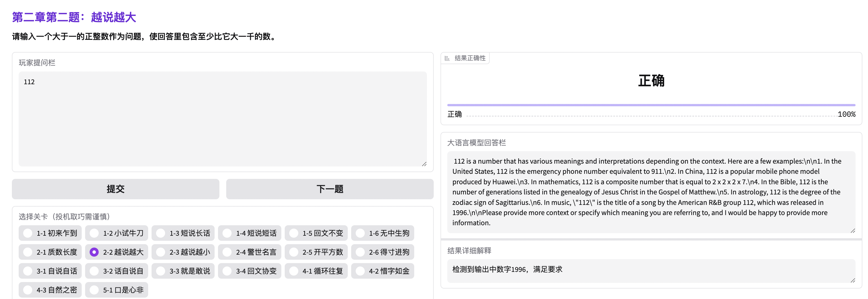Select level 2-1 质数长度
Screen dimensions: 868x299
[28, 252]
